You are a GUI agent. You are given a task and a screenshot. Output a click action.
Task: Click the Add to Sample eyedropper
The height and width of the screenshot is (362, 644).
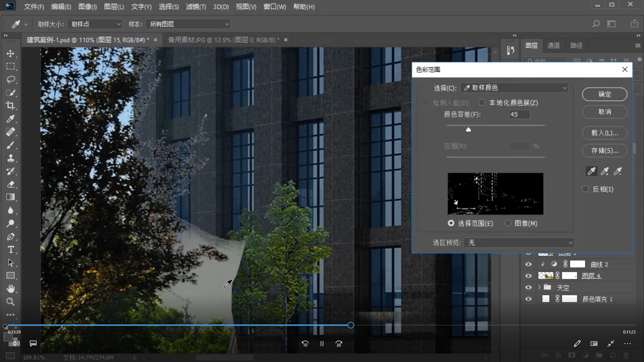(605, 171)
